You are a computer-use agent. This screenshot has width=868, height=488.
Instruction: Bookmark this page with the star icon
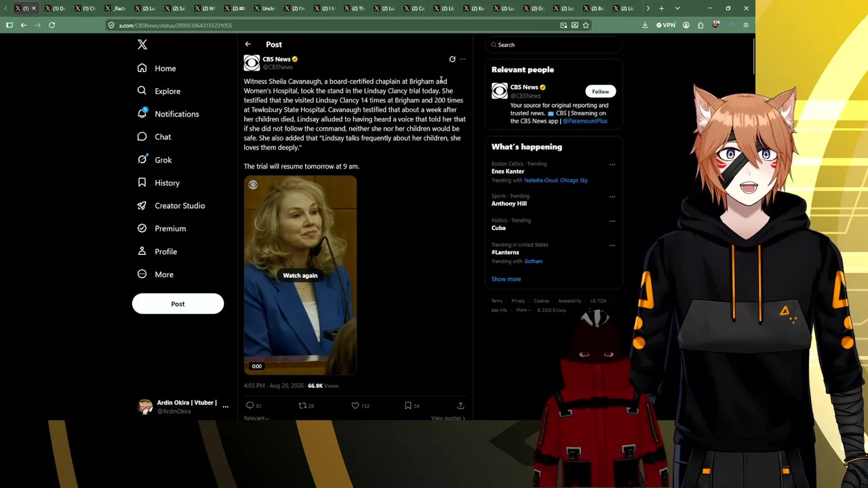(x=586, y=25)
